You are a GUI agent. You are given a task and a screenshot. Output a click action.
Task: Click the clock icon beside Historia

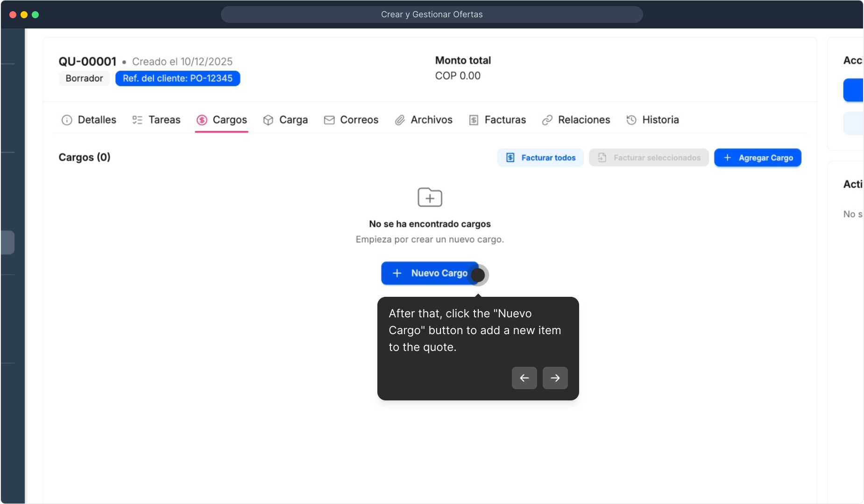pos(631,120)
